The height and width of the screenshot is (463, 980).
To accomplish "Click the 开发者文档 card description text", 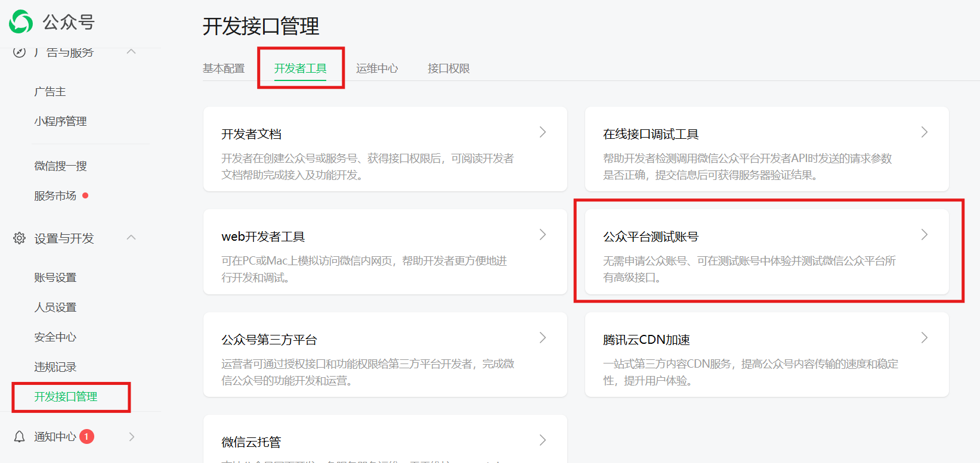I will point(367,167).
